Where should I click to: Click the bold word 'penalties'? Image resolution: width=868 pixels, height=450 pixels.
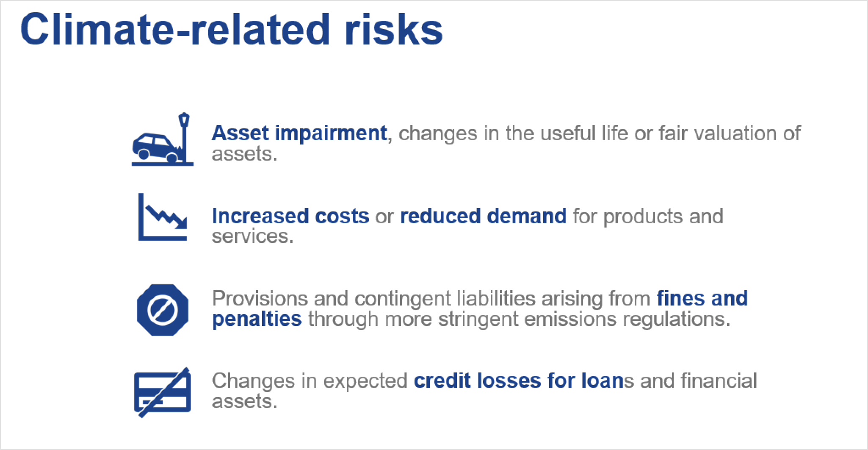(257, 319)
